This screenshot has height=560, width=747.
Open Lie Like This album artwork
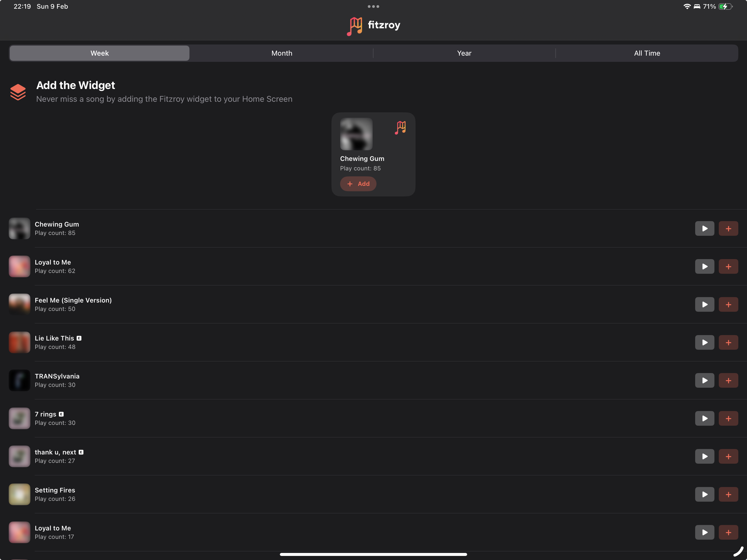coord(20,343)
